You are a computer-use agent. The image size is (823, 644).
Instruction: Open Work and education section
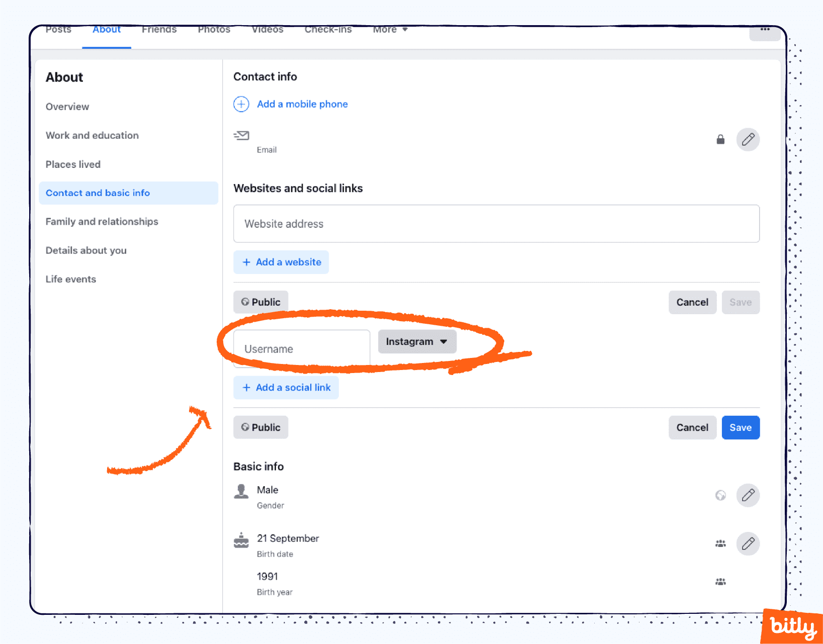click(92, 135)
